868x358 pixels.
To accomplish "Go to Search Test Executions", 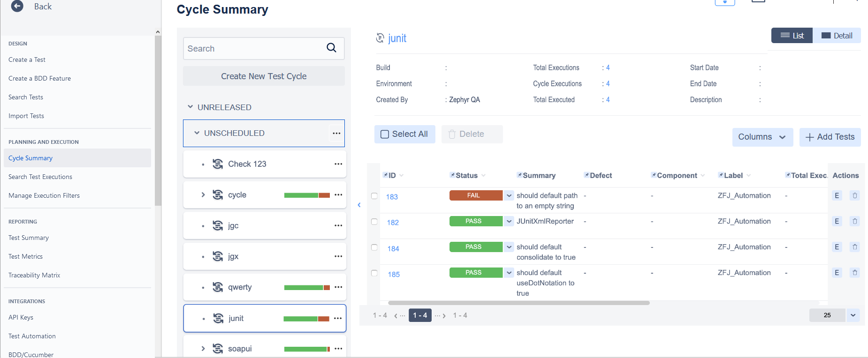I will pos(40,177).
